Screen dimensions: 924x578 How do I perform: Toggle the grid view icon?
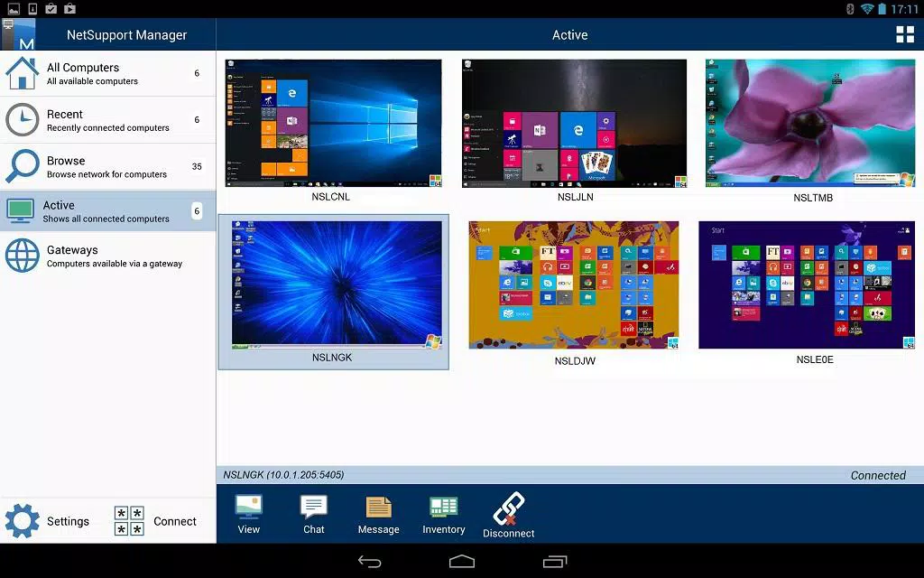904,34
